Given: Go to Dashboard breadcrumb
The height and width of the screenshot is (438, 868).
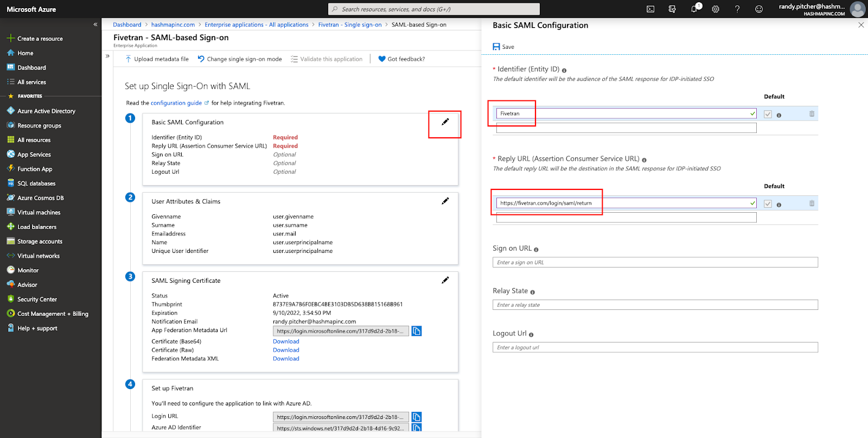Looking at the screenshot, I should pyautogui.click(x=127, y=25).
